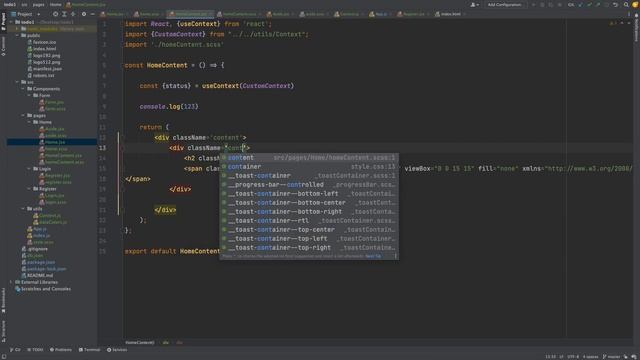The image size is (640, 360).
Task: Click the Collapse All icon in Project panel
Action: click(73, 14)
